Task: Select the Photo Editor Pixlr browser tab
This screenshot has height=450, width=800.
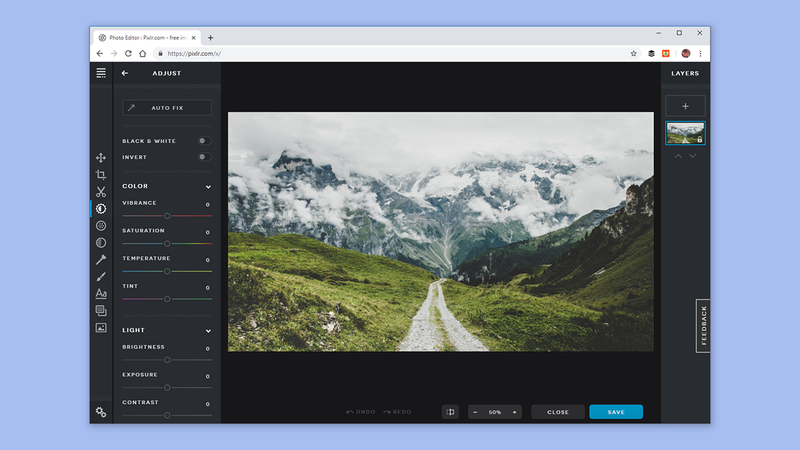Action: (x=147, y=38)
